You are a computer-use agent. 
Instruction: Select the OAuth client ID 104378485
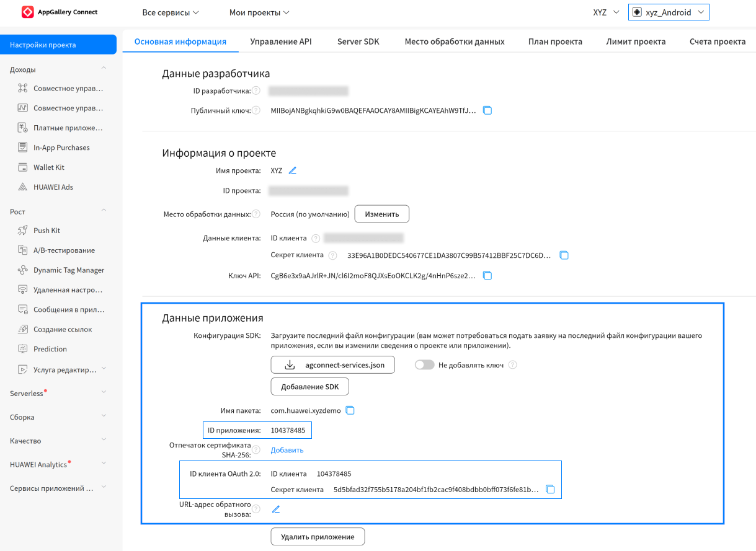[334, 474]
